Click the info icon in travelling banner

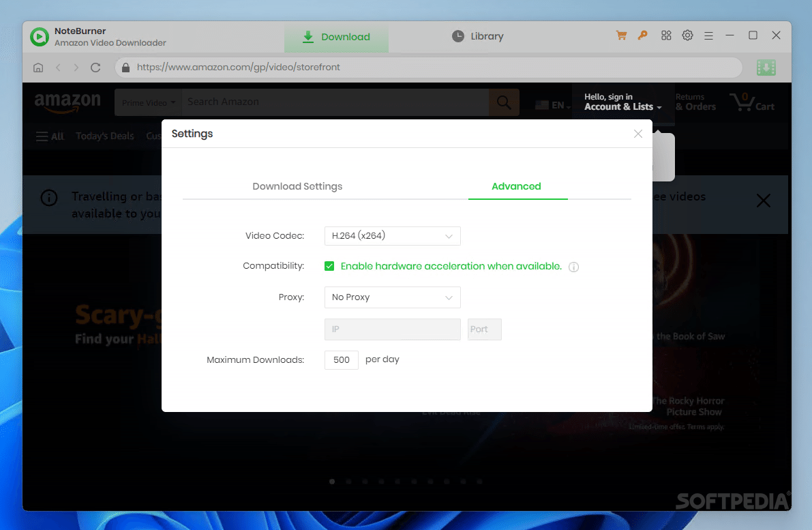tap(49, 197)
